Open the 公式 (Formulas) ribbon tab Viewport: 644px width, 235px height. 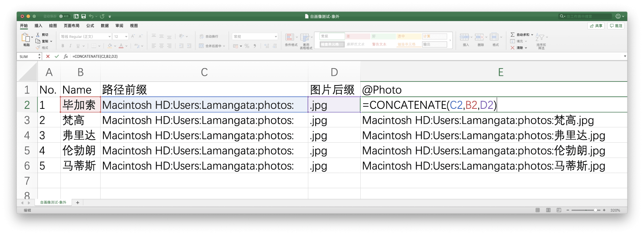(x=90, y=26)
